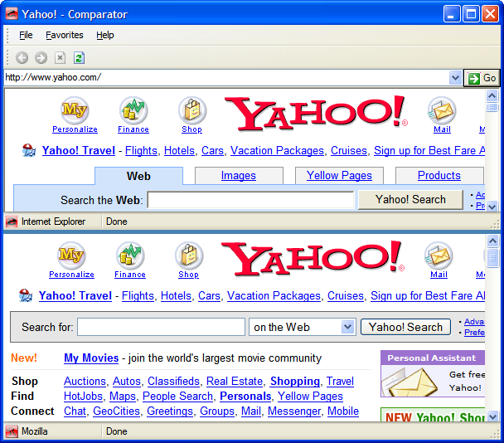Click Yahoo! Search button in Internet Explorer pane
This screenshot has height=443, width=504.
coord(410,199)
